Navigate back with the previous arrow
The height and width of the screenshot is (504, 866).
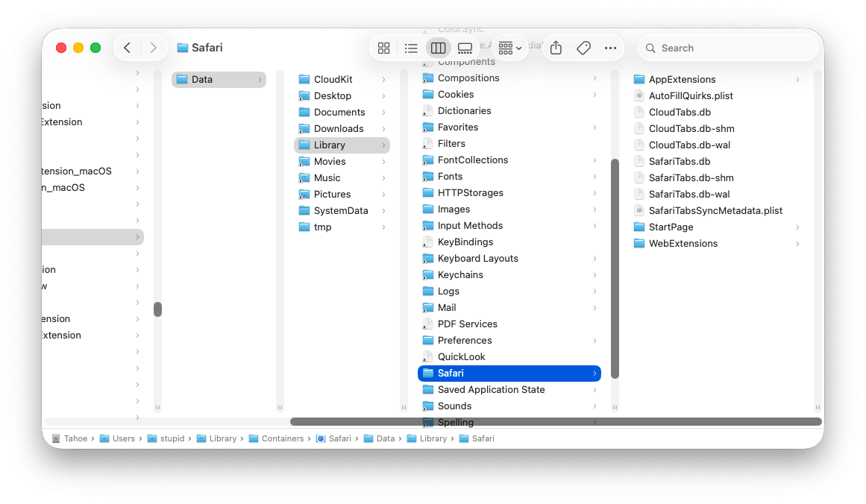(127, 47)
